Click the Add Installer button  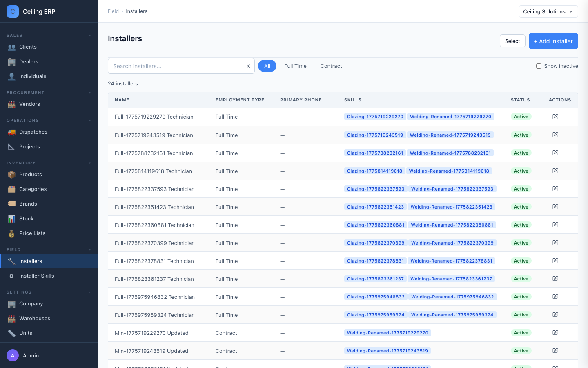[553, 41]
